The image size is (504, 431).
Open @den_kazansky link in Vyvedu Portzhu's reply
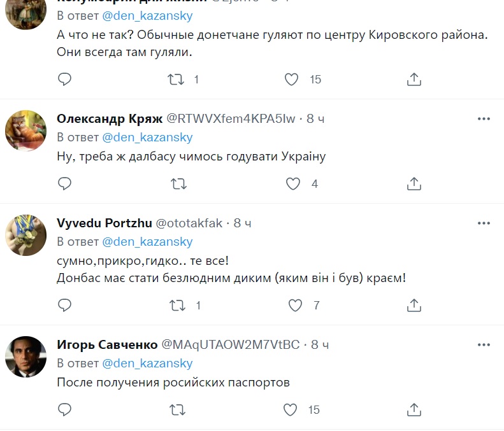click(147, 242)
